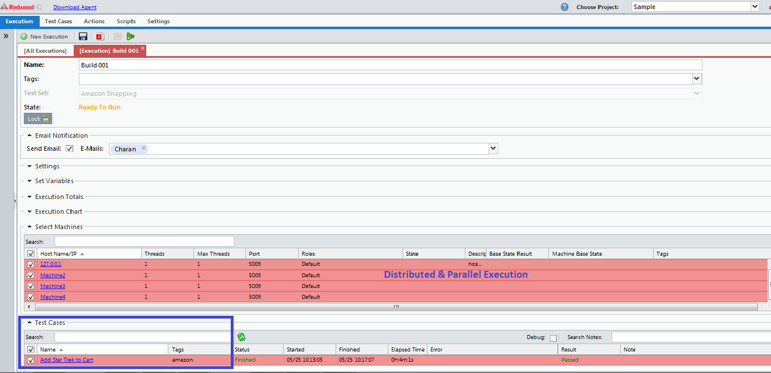Click Machine Base State column header

(x=601, y=254)
